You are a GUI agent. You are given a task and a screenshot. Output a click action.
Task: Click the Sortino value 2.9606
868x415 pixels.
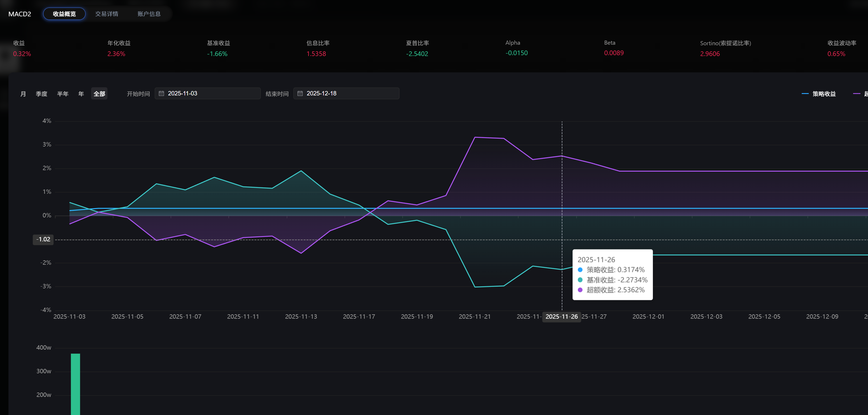click(710, 54)
